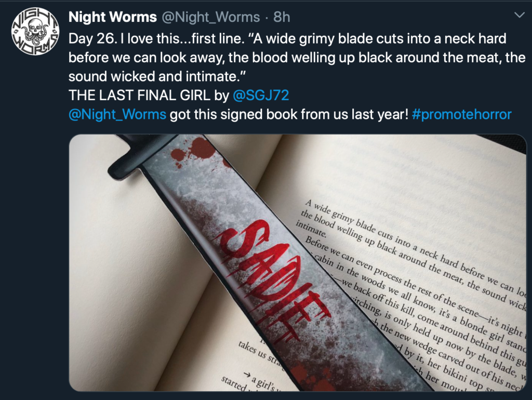Click the "sound wicked and intimate." quote line
The width and height of the screenshot is (532, 400).
tap(157, 76)
